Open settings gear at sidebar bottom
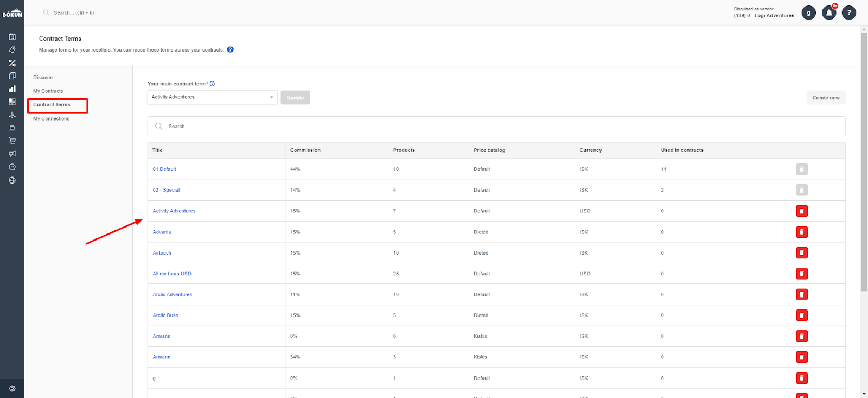The height and width of the screenshot is (398, 868). tap(12, 388)
